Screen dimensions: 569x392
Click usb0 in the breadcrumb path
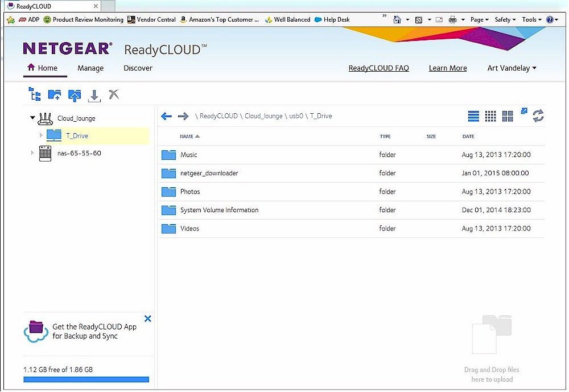pos(296,116)
